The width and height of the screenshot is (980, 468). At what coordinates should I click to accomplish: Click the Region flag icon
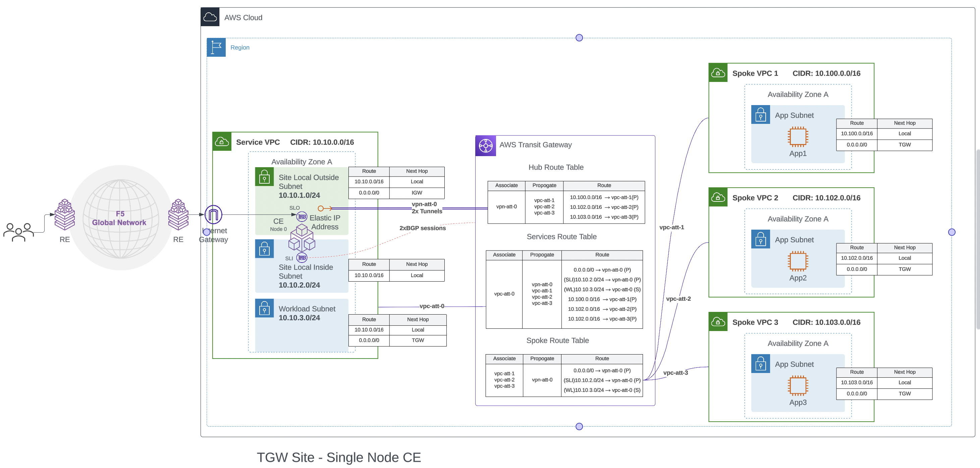coord(216,47)
